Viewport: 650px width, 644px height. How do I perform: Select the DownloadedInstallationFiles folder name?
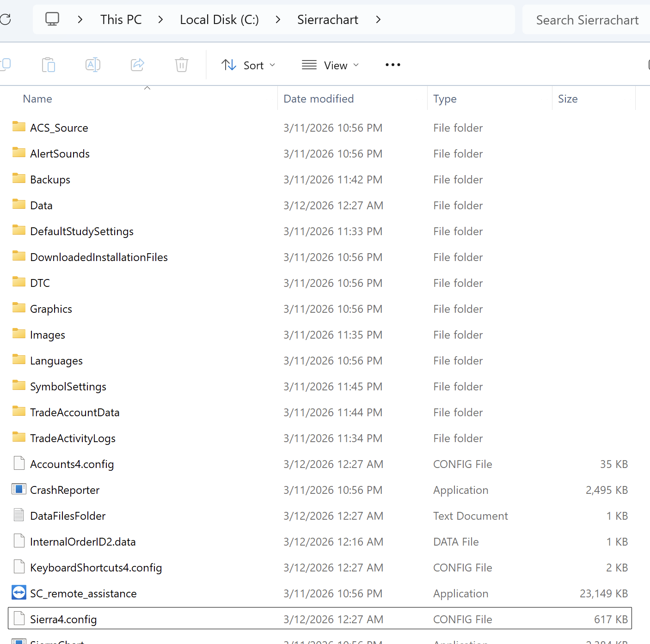coord(99,257)
